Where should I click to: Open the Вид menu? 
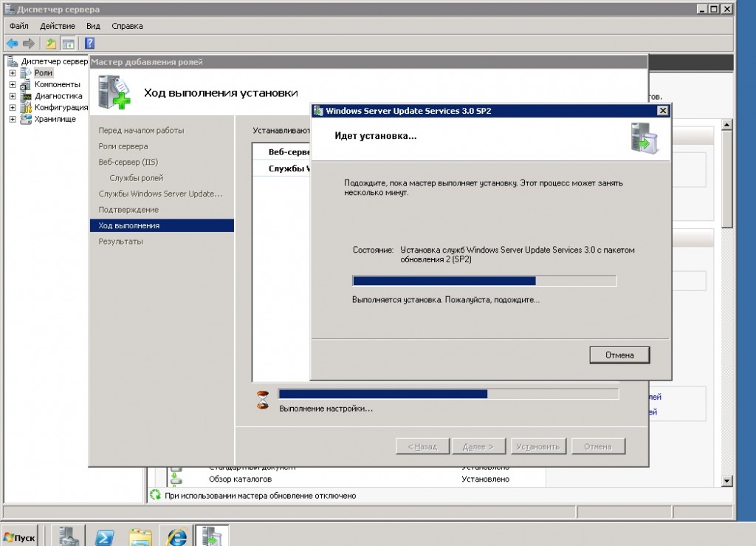93,26
